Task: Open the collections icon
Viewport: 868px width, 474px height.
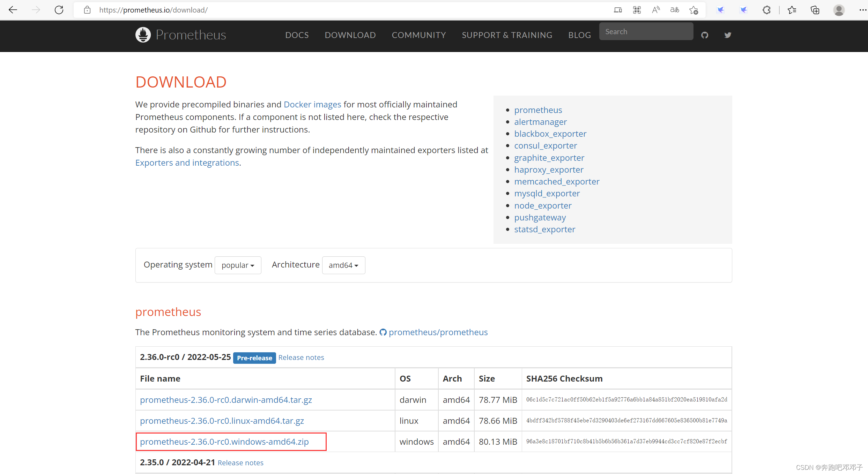Action: point(815,10)
